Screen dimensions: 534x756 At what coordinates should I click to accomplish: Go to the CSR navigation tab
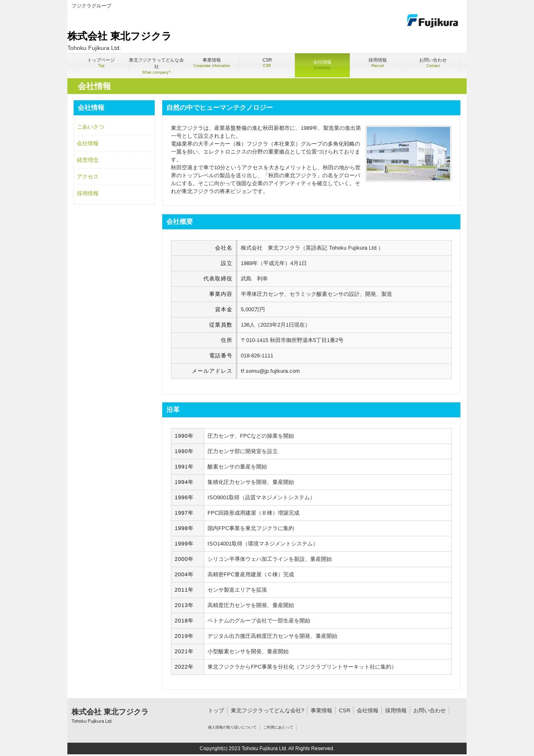[267, 65]
